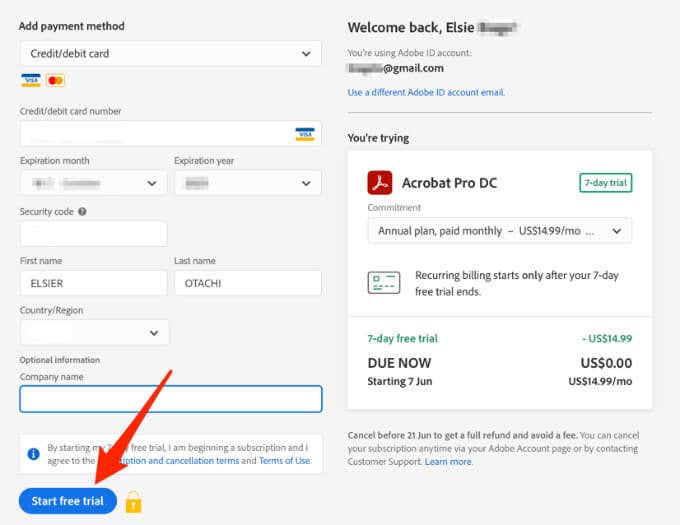Click the blue info icon beside subscription terms
680x525 pixels.
33,454
